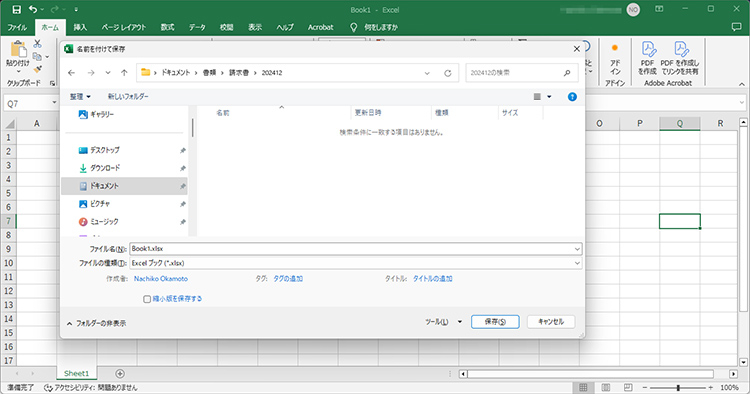This screenshot has width=750, height=394.
Task: Click the cut scissors icon
Action: tap(37, 44)
